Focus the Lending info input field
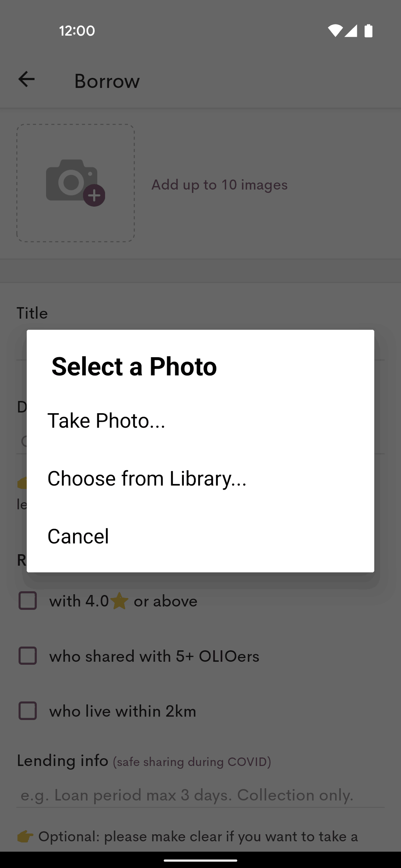401x868 pixels. [x=200, y=795]
